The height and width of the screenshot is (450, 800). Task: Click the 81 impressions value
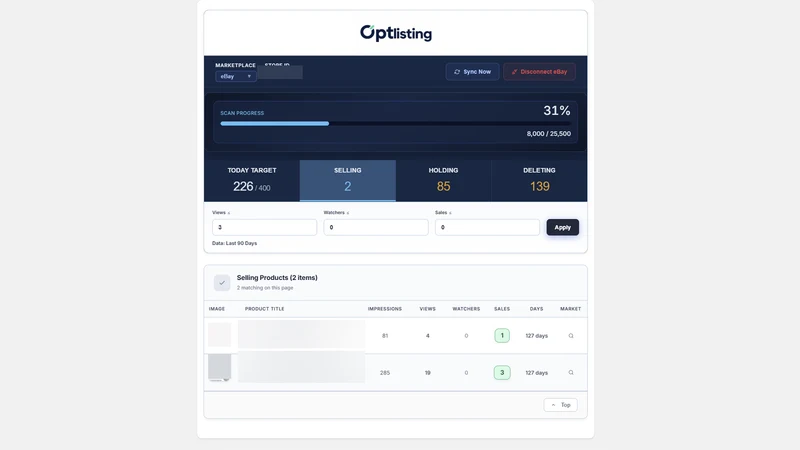pyautogui.click(x=385, y=336)
